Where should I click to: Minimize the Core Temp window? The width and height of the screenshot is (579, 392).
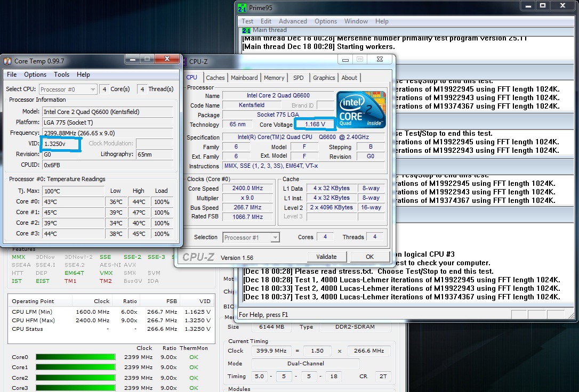(x=132, y=59)
